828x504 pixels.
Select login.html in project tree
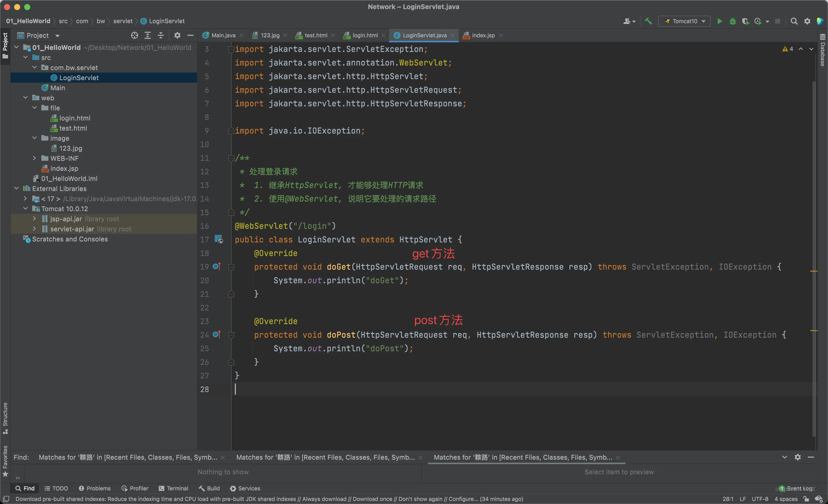click(x=75, y=118)
